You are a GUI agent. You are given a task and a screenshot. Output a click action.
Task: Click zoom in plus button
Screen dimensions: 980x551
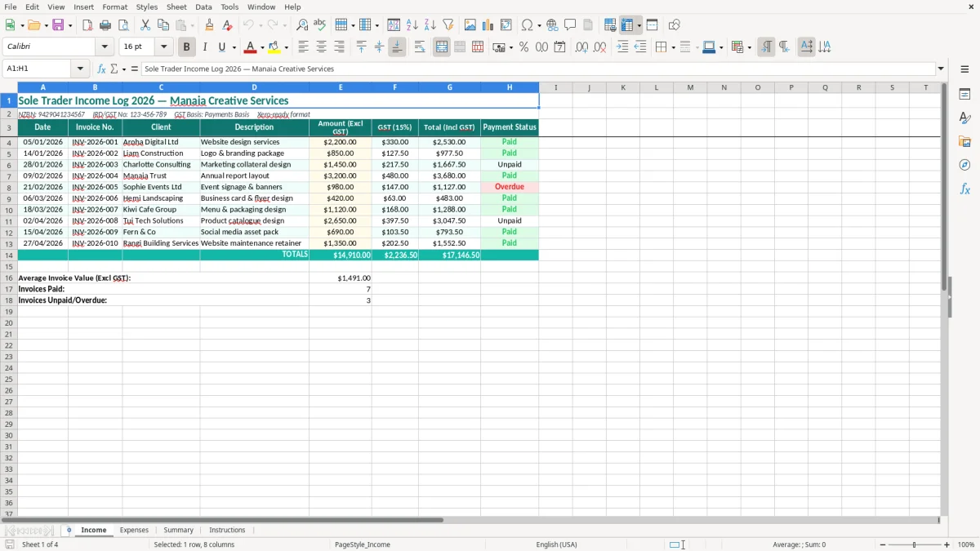(x=947, y=544)
